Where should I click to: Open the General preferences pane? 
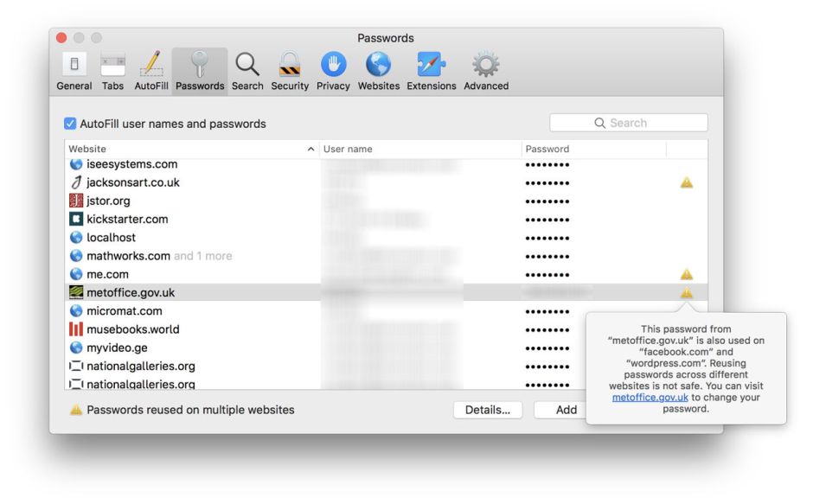point(74,70)
